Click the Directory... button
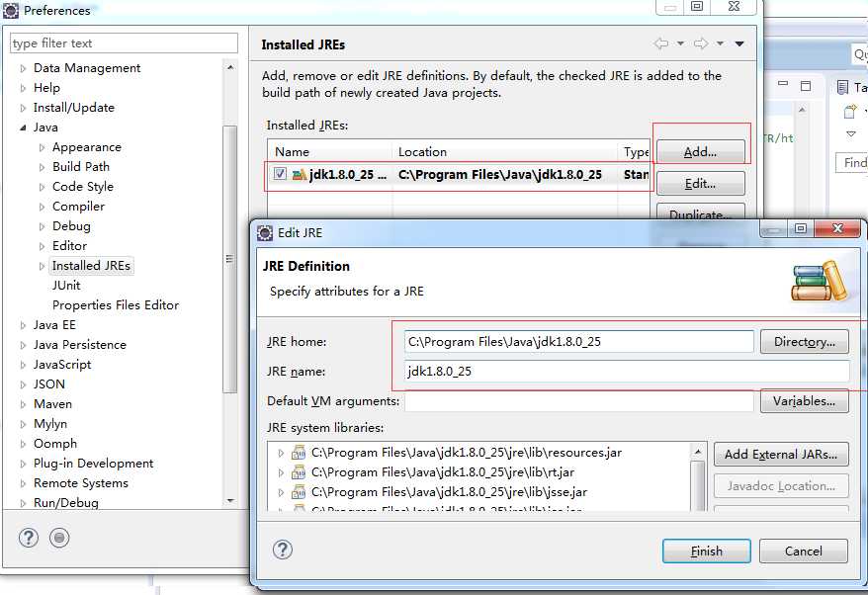The width and height of the screenshot is (868, 595). 805,342
